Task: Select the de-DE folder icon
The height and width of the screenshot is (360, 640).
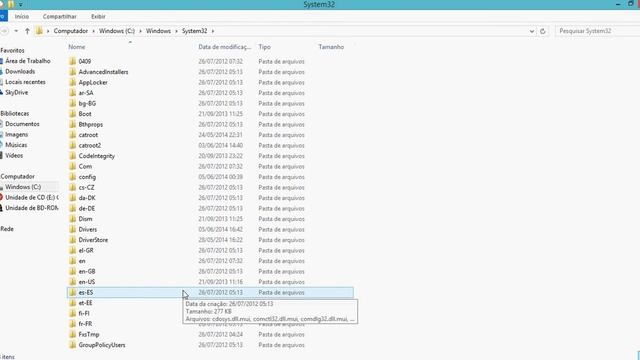Action: [x=73, y=209]
